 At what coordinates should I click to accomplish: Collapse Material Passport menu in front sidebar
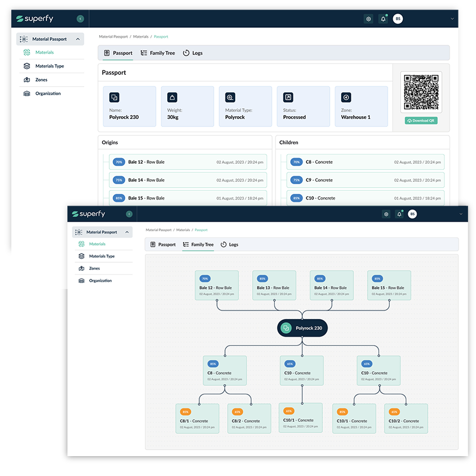(x=127, y=232)
